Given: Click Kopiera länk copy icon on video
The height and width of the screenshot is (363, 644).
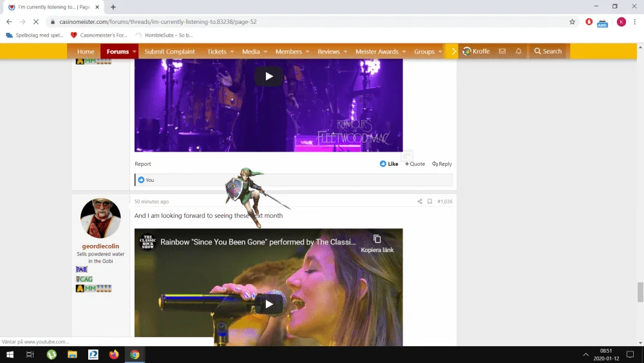Looking at the screenshot, I should click(377, 239).
